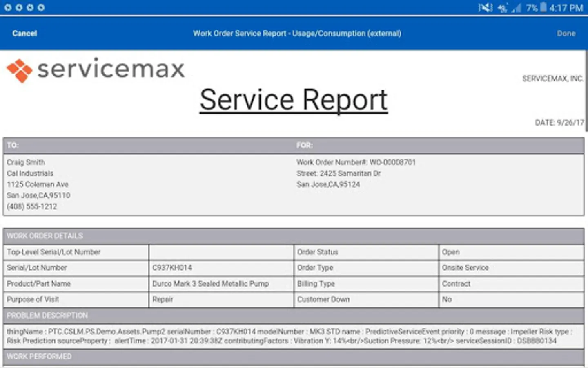The width and height of the screenshot is (588, 368).
Task: Tap the 4:17 PM clock
Action: tap(566, 8)
